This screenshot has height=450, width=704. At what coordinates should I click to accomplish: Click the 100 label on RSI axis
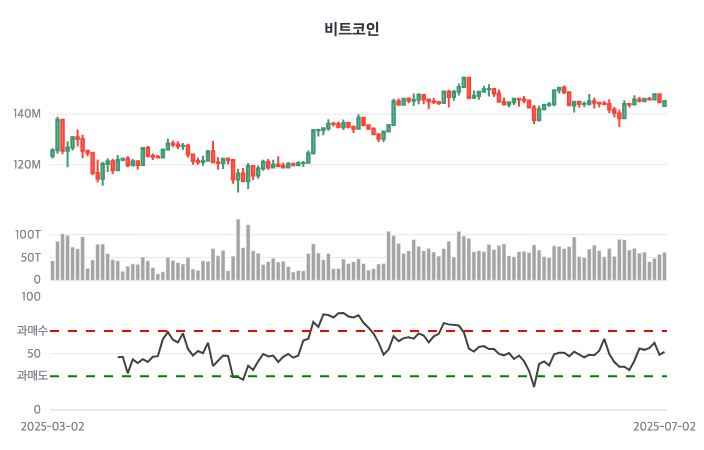click(x=31, y=296)
